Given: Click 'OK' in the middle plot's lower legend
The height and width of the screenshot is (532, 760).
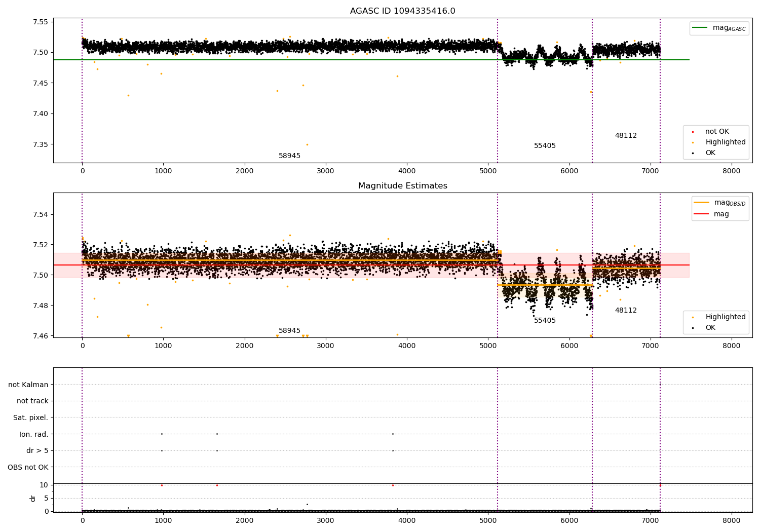Looking at the screenshot, I should [710, 328].
